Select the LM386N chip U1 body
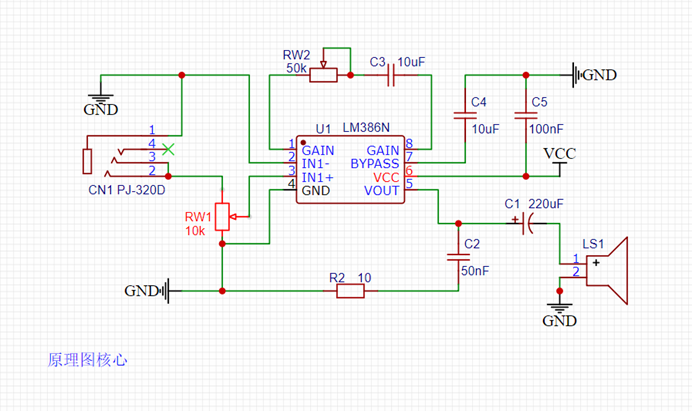Image resolution: width=692 pixels, height=411 pixels. click(x=350, y=170)
